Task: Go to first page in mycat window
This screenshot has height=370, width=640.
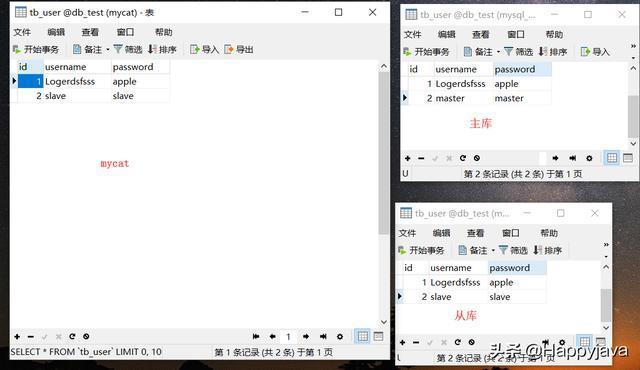Action: point(256,337)
